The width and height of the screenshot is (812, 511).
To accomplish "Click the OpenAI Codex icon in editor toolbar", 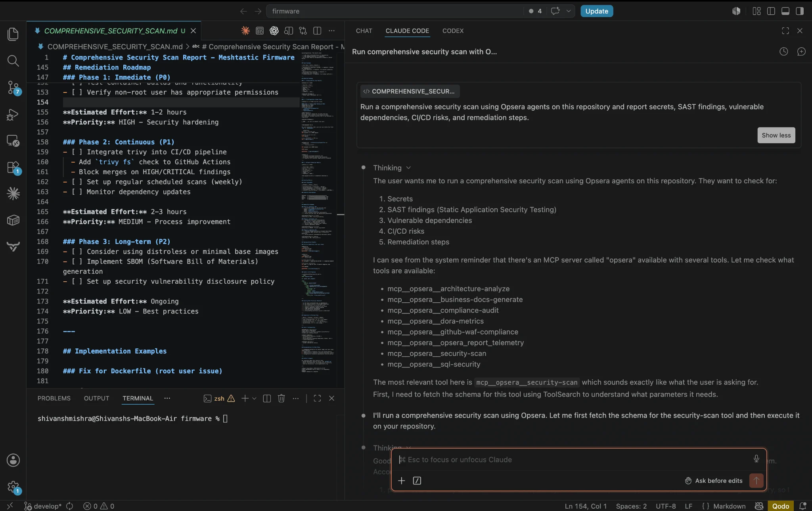I will [274, 31].
